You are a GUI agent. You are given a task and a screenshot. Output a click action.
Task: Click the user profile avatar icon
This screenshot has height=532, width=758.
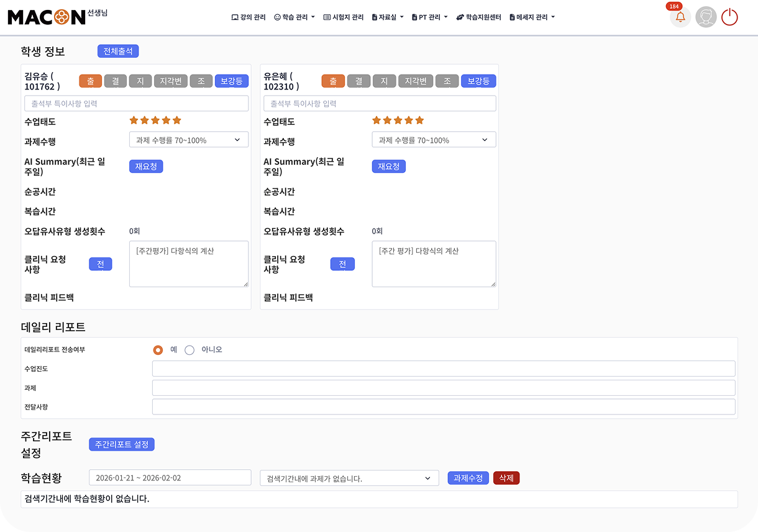706,17
